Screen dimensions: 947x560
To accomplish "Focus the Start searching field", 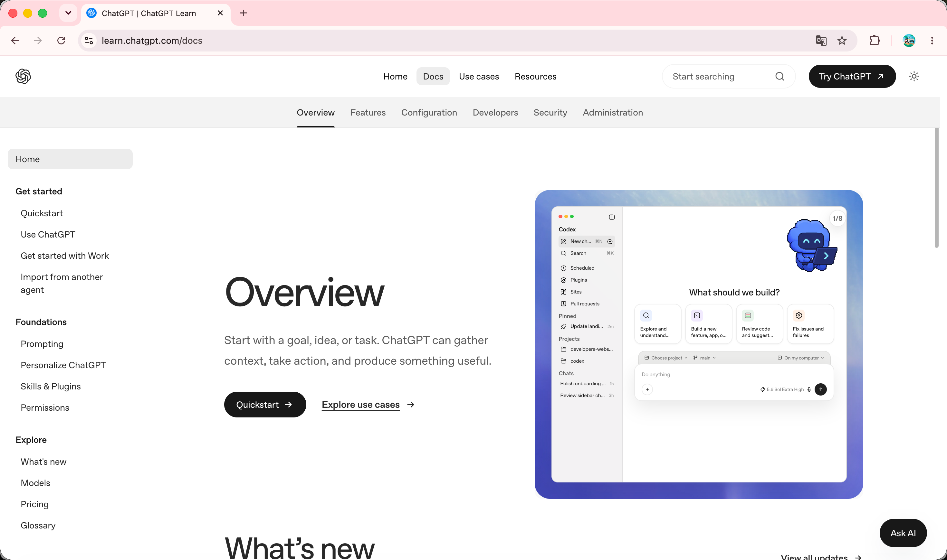I will point(729,76).
